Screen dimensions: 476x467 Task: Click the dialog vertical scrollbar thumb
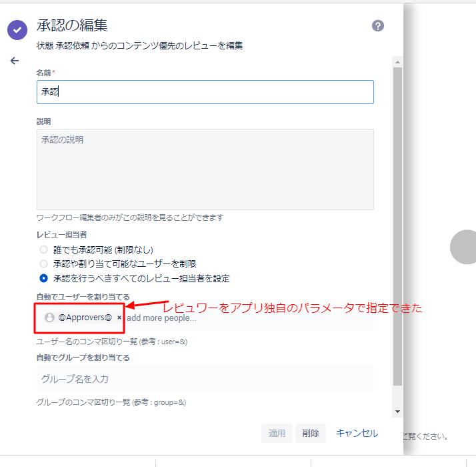click(397, 226)
